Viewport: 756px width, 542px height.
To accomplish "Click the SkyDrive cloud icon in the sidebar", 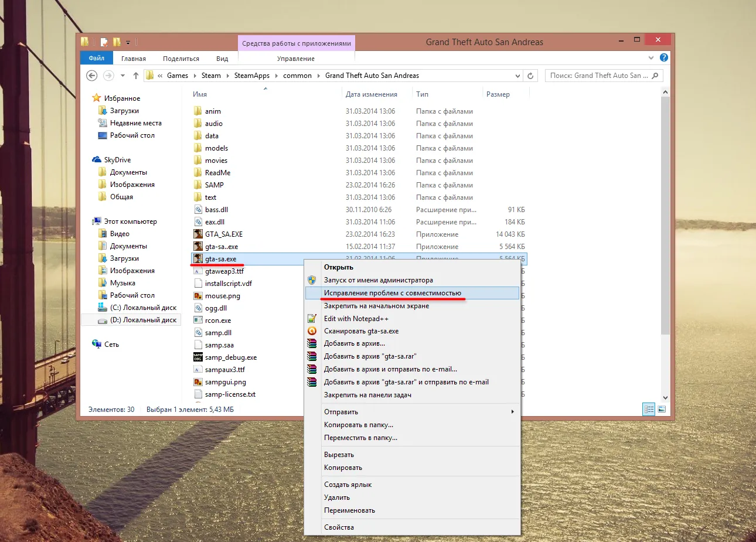I will point(97,160).
